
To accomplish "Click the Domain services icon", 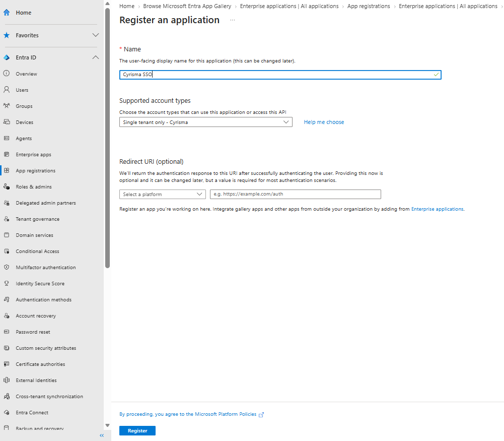I will tap(7, 235).
